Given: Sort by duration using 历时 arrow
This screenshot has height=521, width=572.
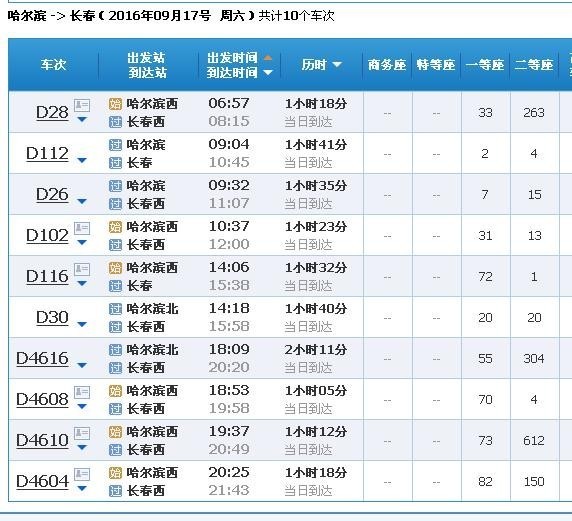Looking at the screenshot, I should [x=337, y=65].
